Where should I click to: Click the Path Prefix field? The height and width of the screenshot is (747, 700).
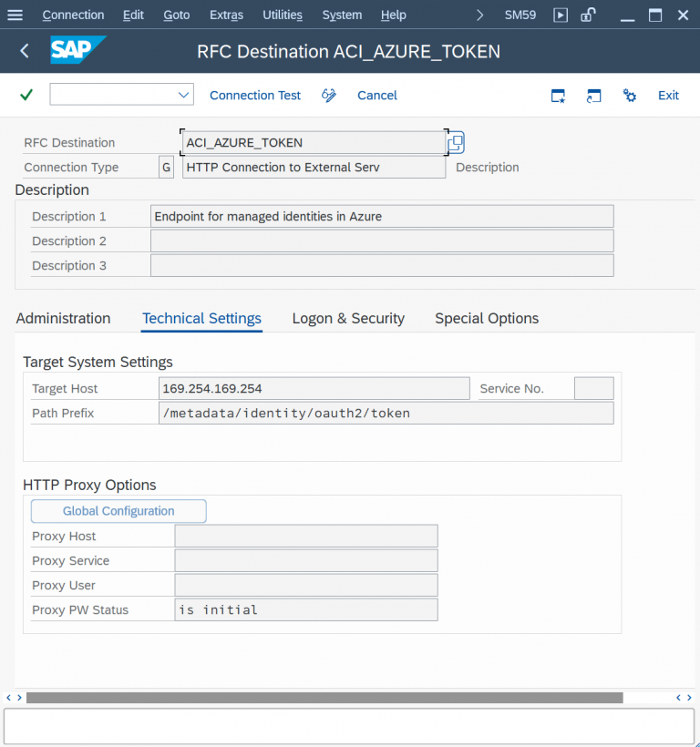[x=386, y=413]
